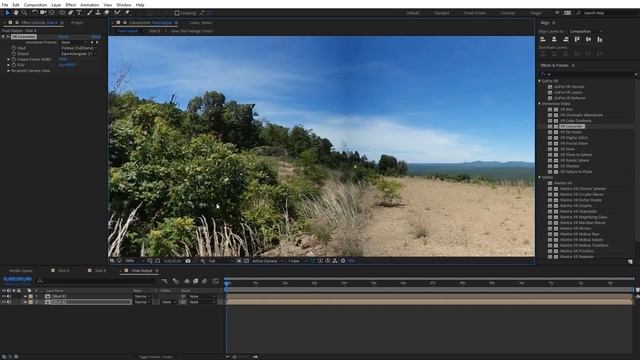Expand the Re-orient Camera View group

coord(9,71)
